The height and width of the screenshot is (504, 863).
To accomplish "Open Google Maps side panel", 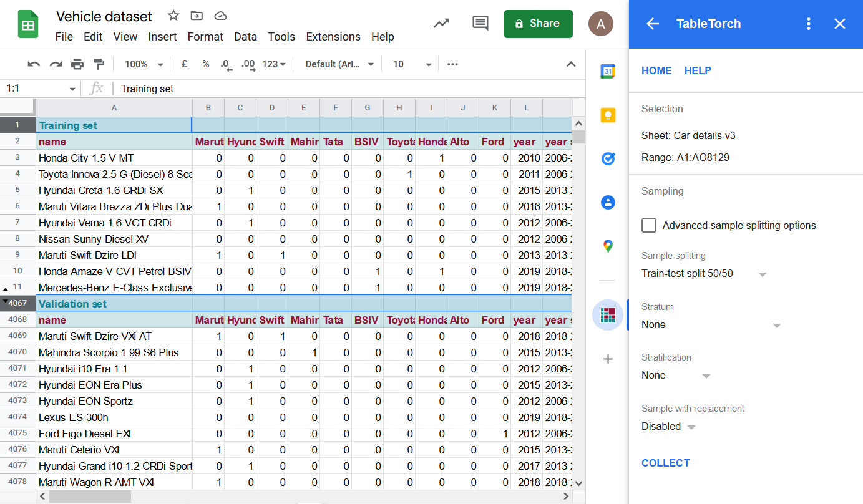I will coord(608,246).
